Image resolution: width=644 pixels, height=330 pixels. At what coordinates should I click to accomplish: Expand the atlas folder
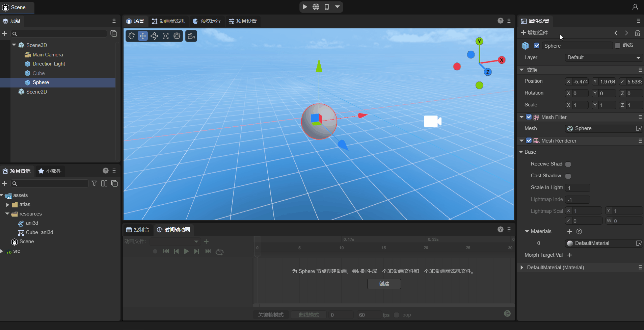click(8, 205)
